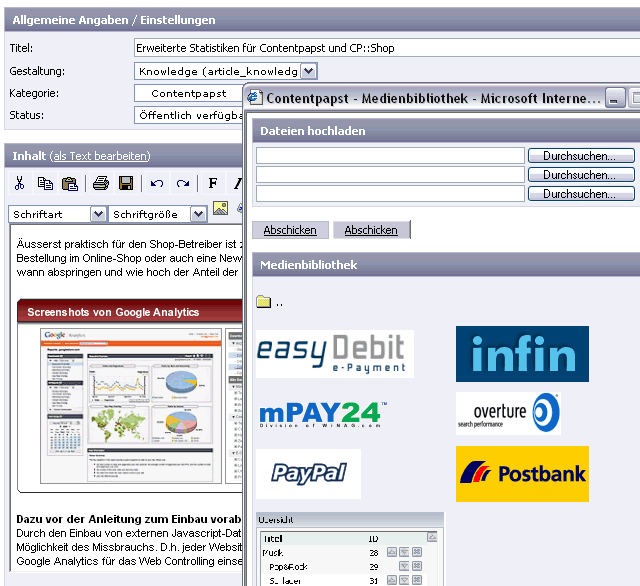Delete the Pop&Rock row (ID 29)
This screenshot has height=586, width=640.
[x=417, y=566]
